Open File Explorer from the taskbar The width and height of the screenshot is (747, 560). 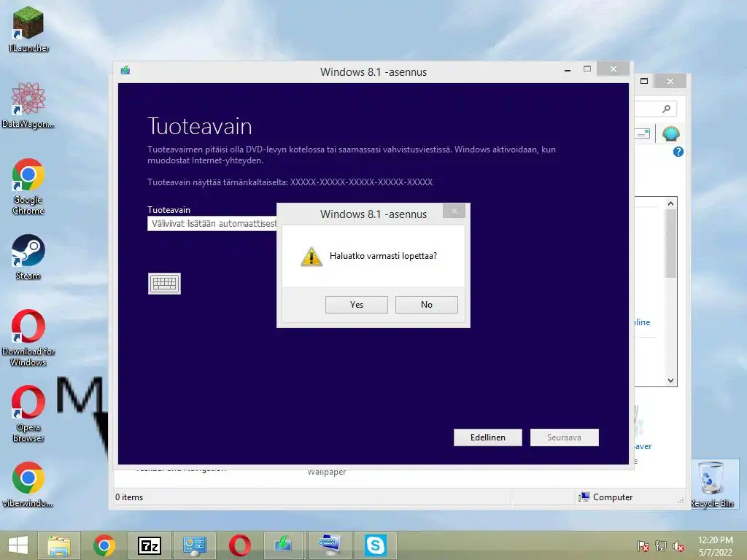point(59,545)
